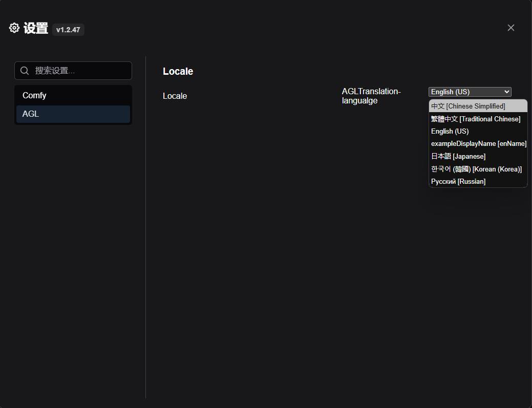Click the 设置 dialog title

[36, 28]
